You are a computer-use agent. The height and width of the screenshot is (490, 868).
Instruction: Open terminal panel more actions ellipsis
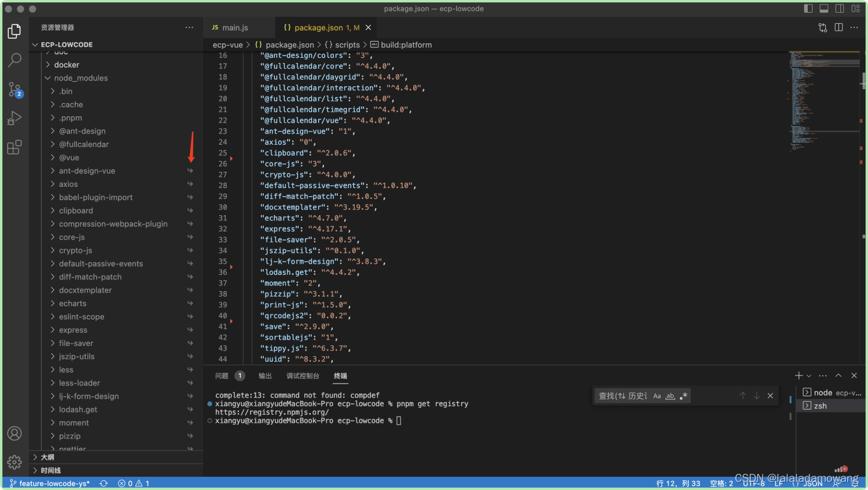point(823,375)
